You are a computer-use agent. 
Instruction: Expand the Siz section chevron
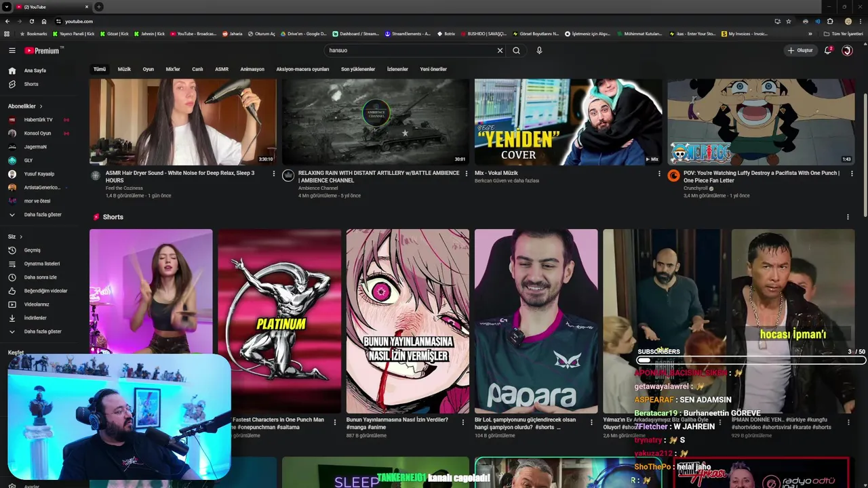tap(21, 237)
